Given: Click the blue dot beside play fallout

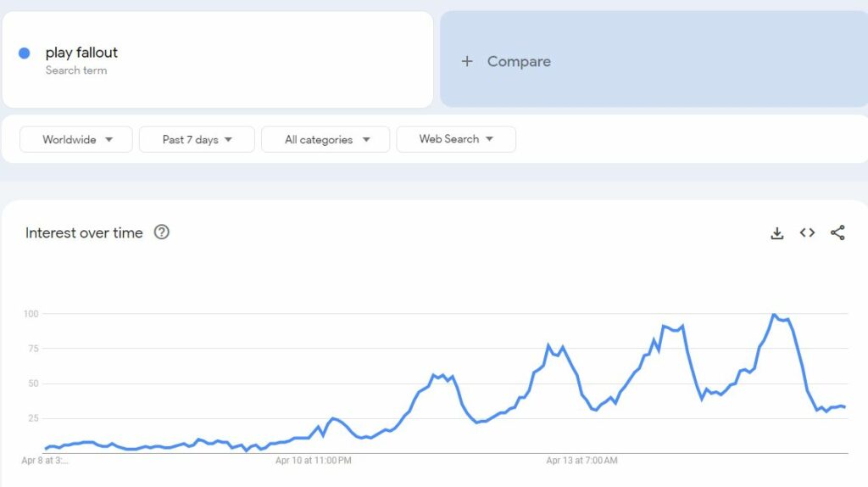Looking at the screenshot, I should [x=25, y=53].
